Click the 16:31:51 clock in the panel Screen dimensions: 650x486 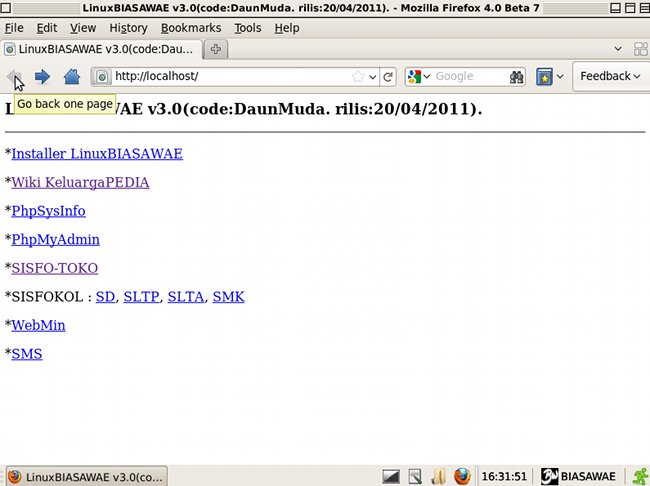tap(504, 477)
